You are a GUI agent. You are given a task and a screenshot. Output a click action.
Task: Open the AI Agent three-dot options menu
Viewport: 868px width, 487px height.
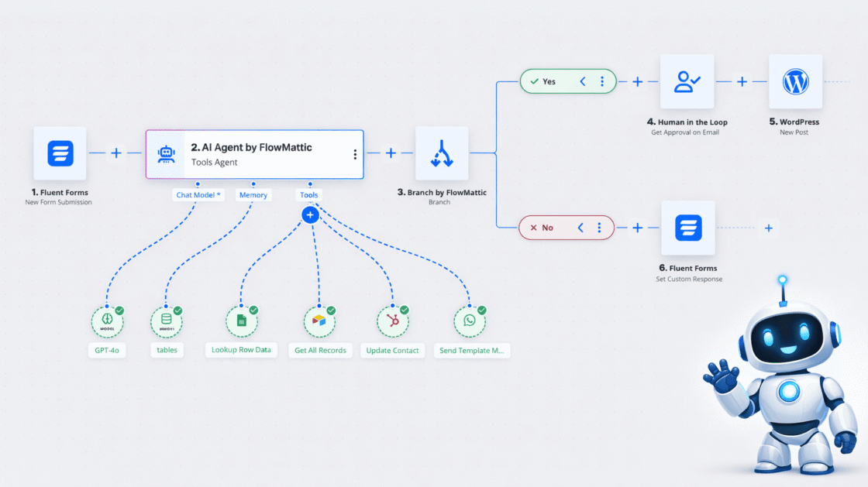click(355, 154)
